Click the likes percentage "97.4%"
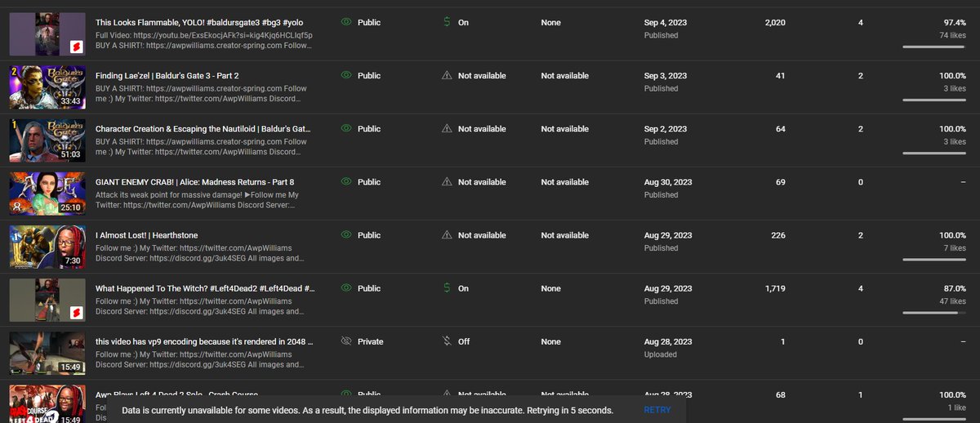This screenshot has height=423, width=980. click(x=955, y=23)
